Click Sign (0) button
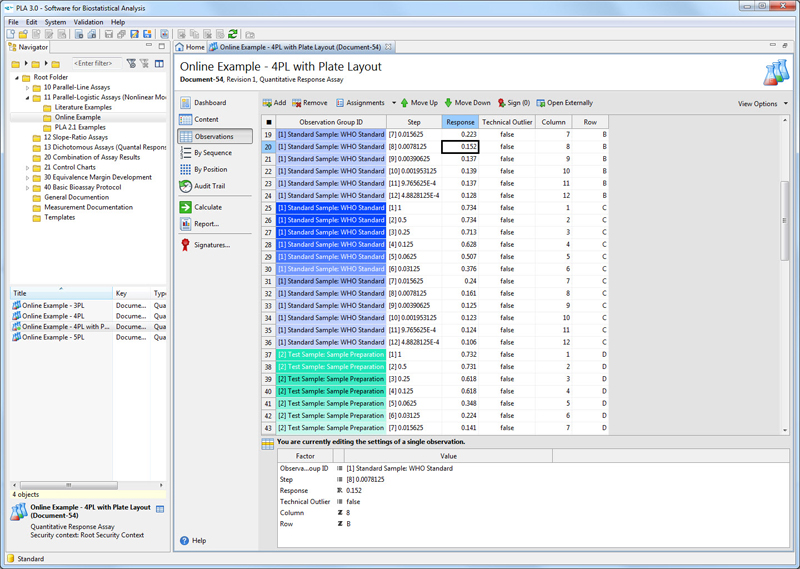 point(514,103)
